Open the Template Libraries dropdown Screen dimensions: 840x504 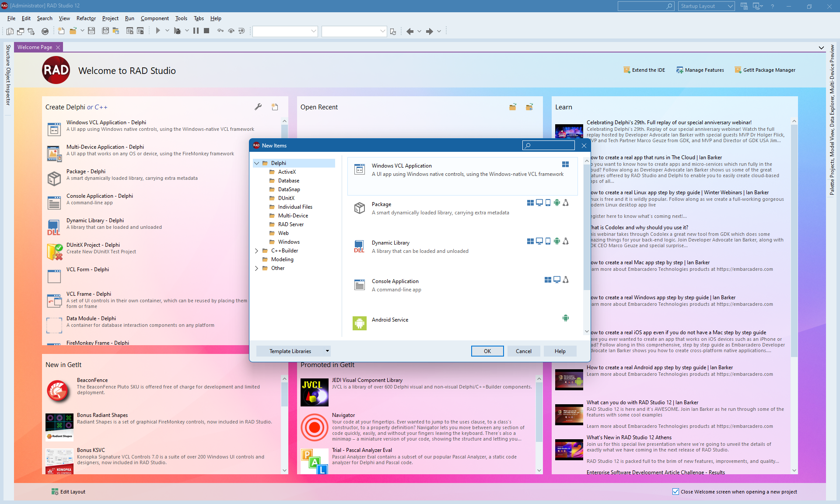(x=327, y=351)
